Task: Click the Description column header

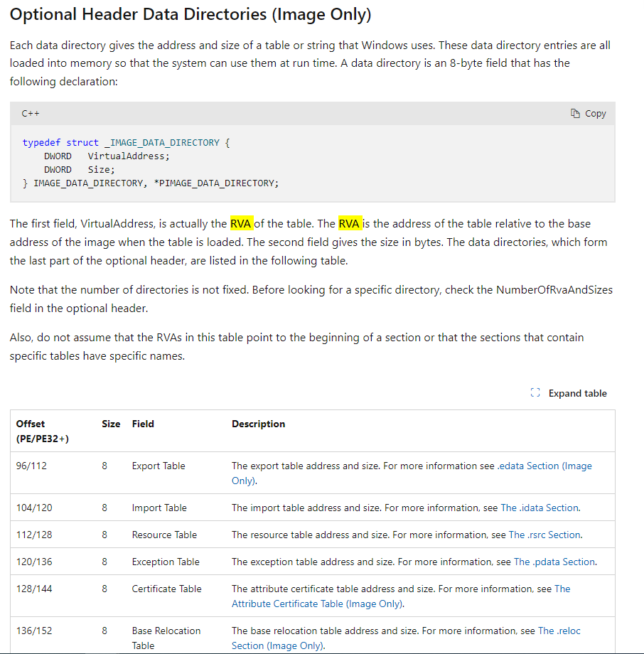Action: tap(258, 424)
